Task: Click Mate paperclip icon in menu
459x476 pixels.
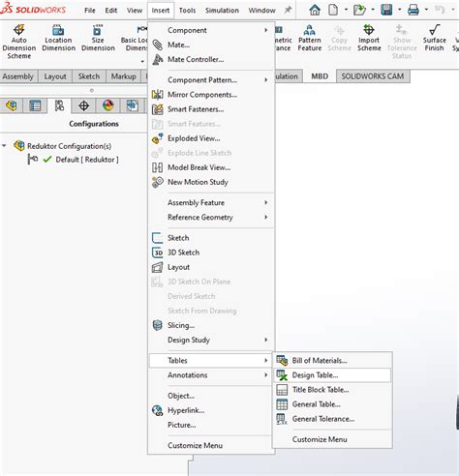Action: pyautogui.click(x=158, y=45)
